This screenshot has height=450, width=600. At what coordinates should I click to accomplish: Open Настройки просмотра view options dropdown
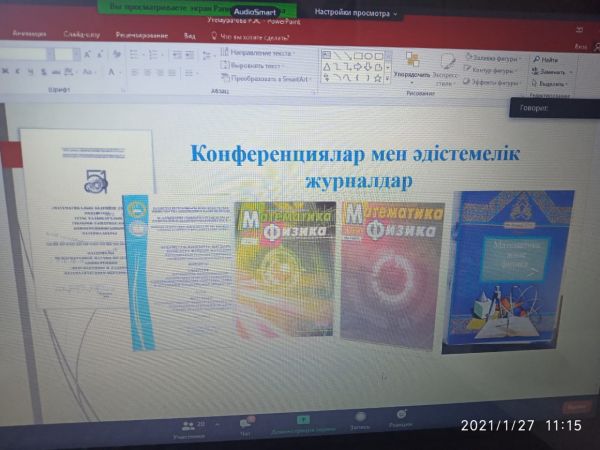coord(356,13)
